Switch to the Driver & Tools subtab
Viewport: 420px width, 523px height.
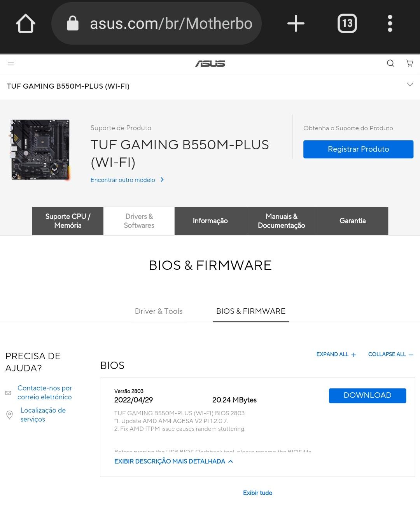pyautogui.click(x=159, y=311)
